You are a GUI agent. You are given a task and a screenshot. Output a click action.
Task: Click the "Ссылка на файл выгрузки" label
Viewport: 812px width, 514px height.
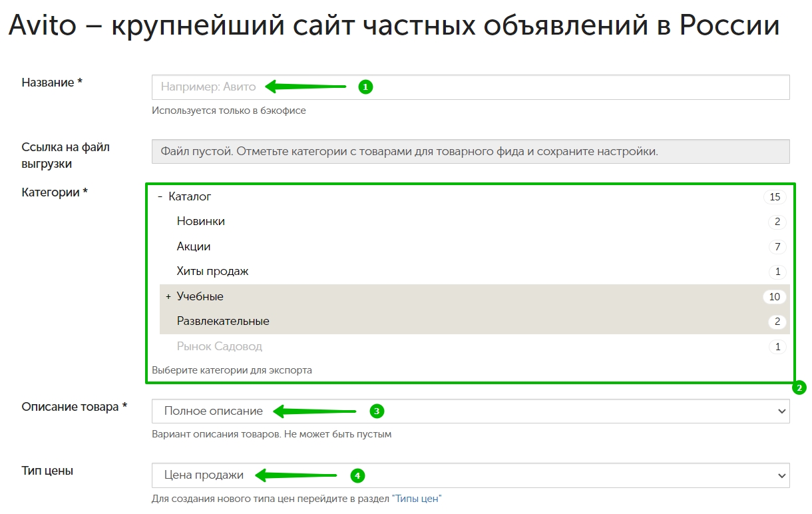66,155
